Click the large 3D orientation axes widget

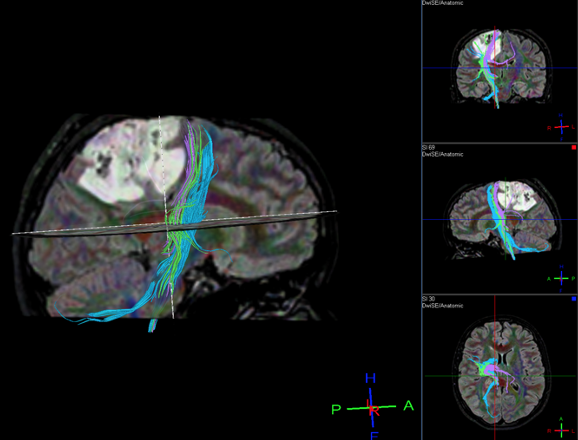point(372,407)
